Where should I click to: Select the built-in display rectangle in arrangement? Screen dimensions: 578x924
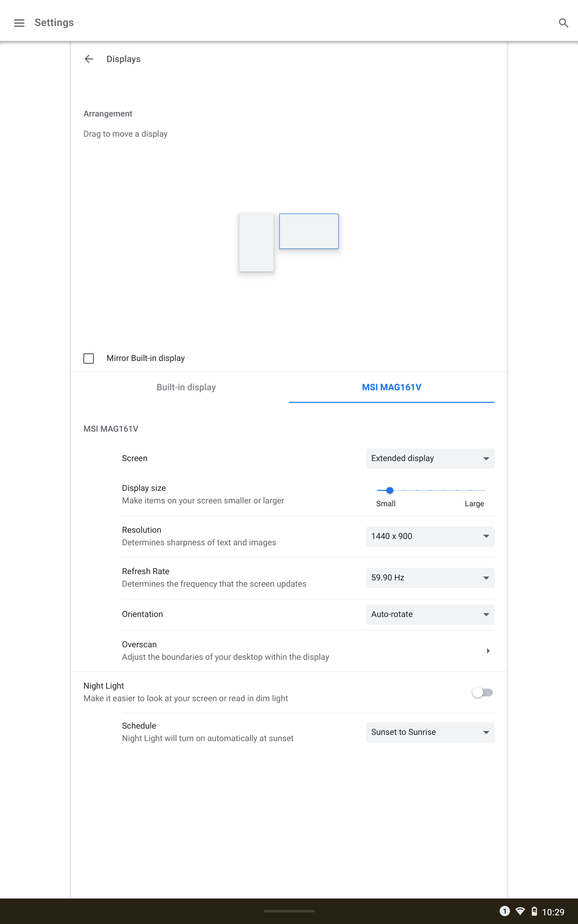[256, 243]
